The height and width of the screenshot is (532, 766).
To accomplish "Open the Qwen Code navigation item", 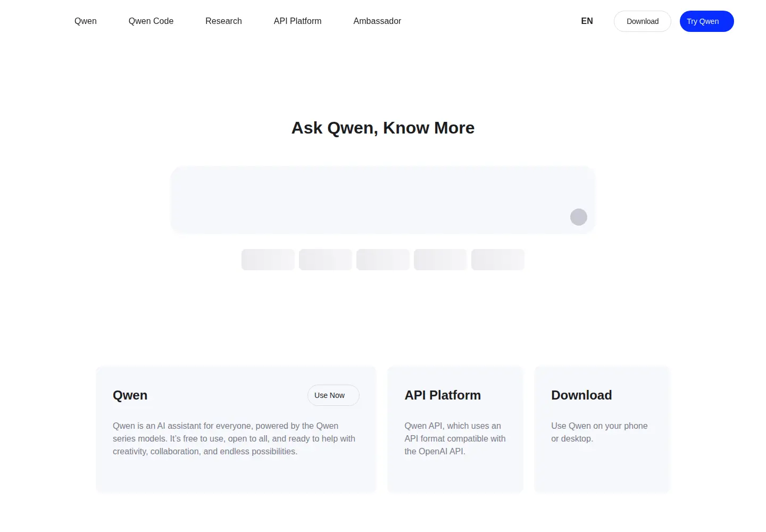I will point(151,21).
